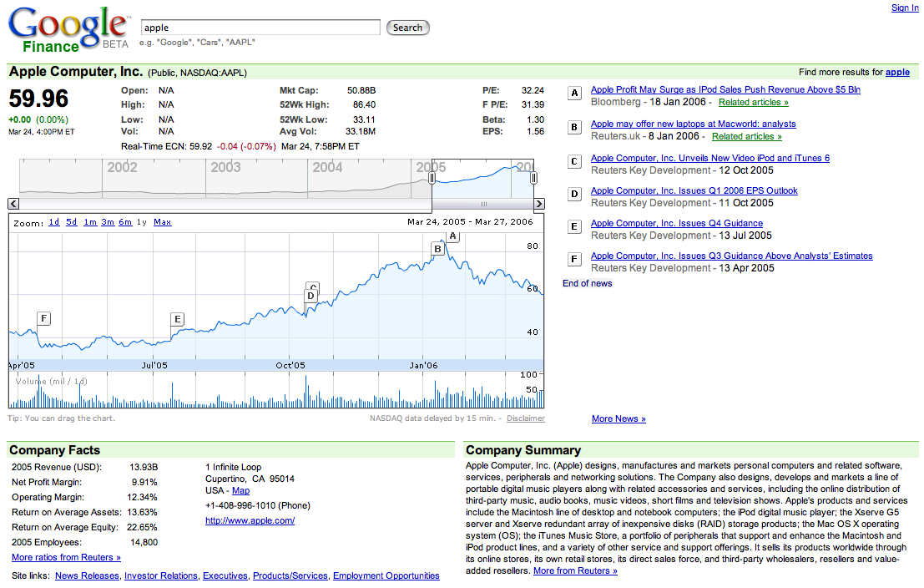This screenshot has height=588, width=924.
Task: Open the chart Disclaimer link
Action: (526, 418)
